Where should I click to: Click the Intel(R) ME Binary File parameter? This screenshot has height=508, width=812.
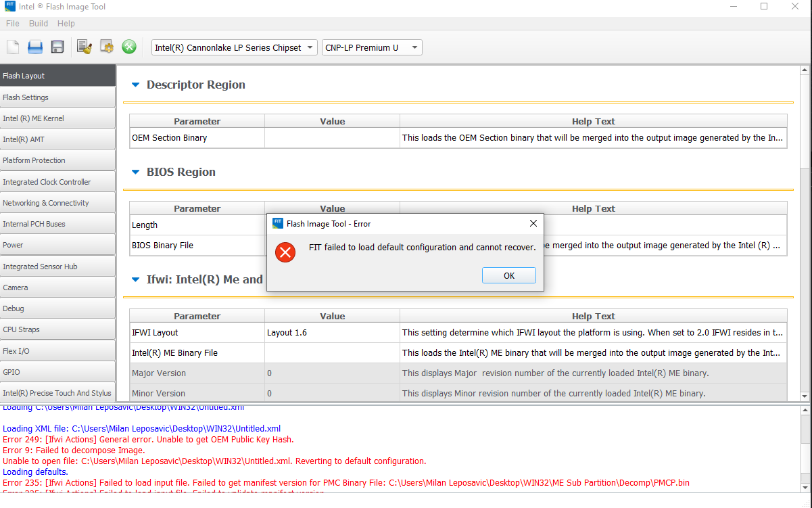pyautogui.click(x=197, y=352)
